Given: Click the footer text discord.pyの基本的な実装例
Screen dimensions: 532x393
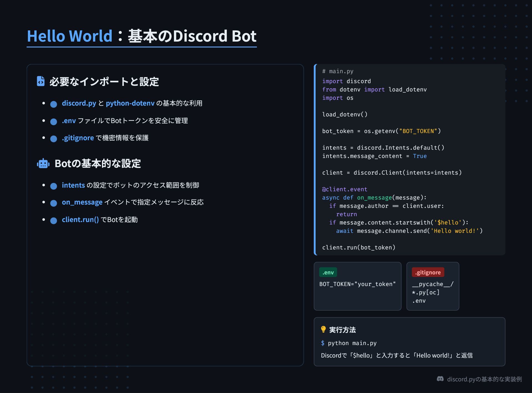Looking at the screenshot, I should coord(484,379).
